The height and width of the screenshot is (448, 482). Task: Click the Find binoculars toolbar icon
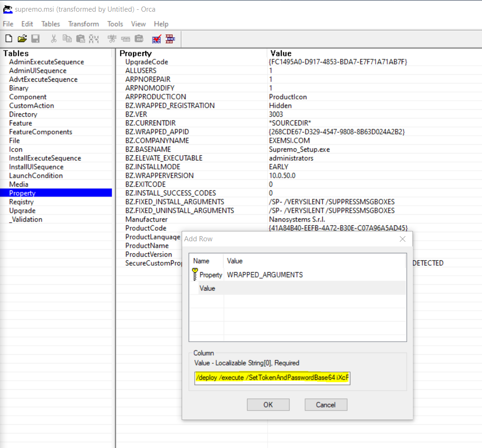[94, 38]
